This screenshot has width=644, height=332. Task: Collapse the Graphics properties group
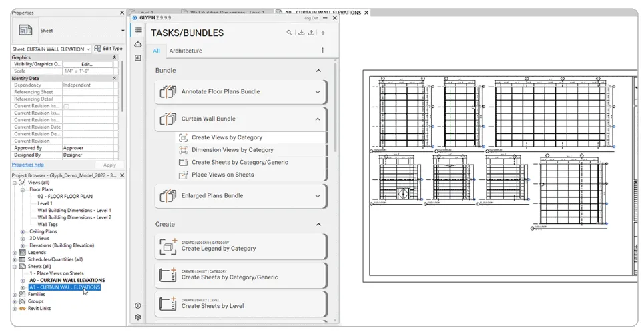(115, 57)
